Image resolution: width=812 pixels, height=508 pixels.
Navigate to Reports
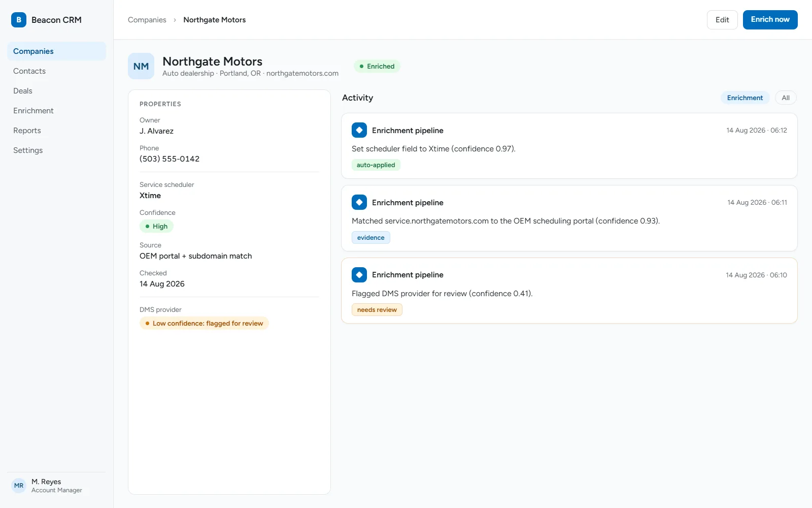pos(56,131)
